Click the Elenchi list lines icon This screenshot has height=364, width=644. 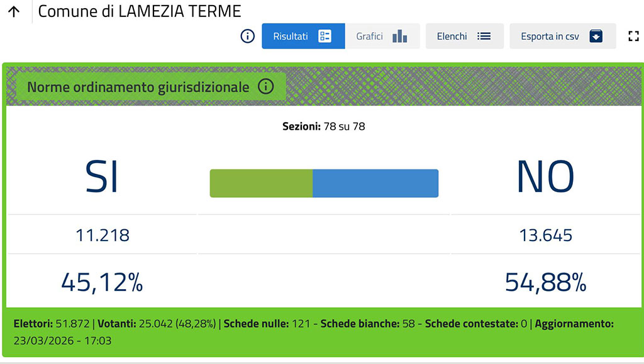(x=484, y=36)
